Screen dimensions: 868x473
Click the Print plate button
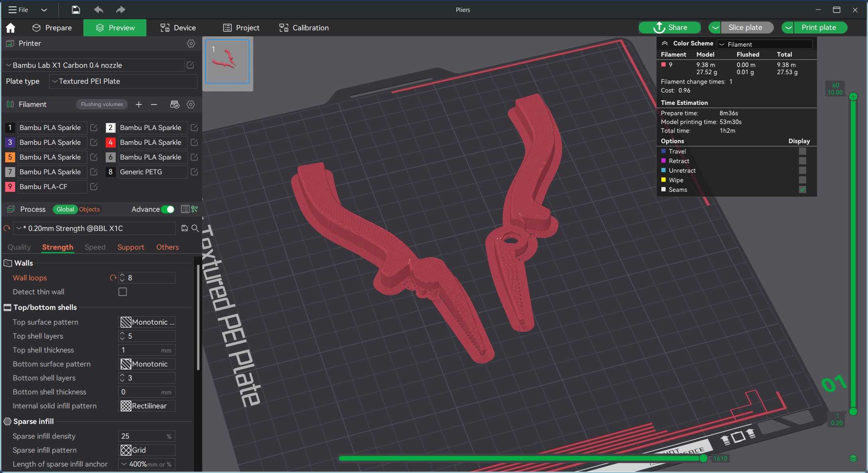click(x=820, y=28)
